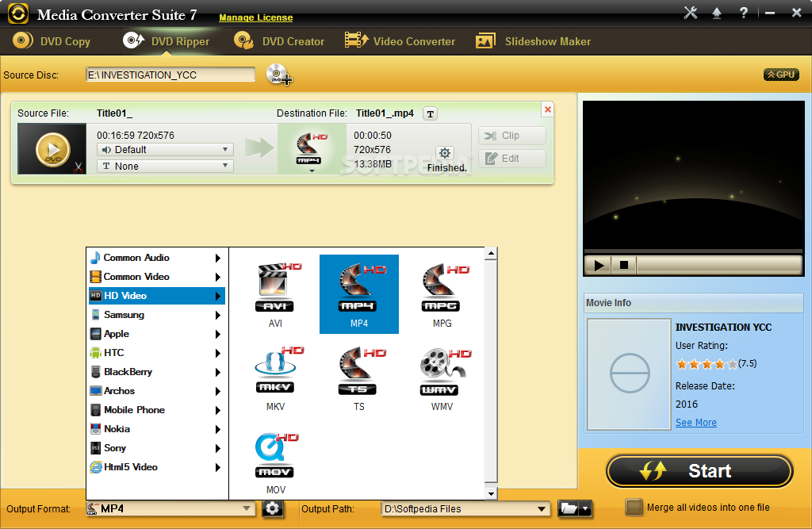Viewport: 812px width, 529px height.
Task: Click the load DVD disc icon
Action: (x=279, y=75)
